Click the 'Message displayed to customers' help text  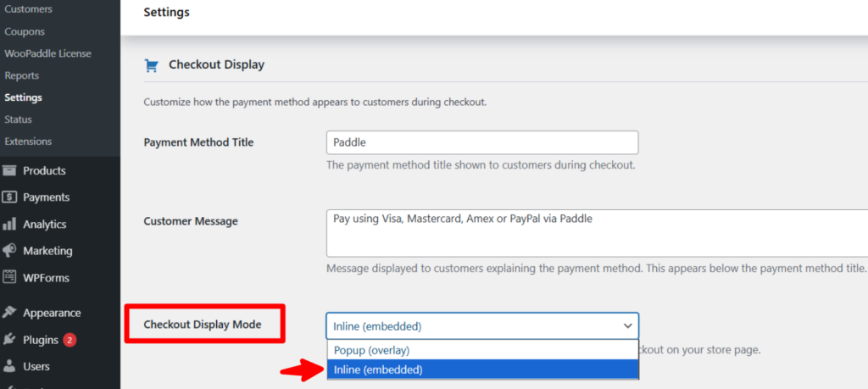[x=596, y=269]
